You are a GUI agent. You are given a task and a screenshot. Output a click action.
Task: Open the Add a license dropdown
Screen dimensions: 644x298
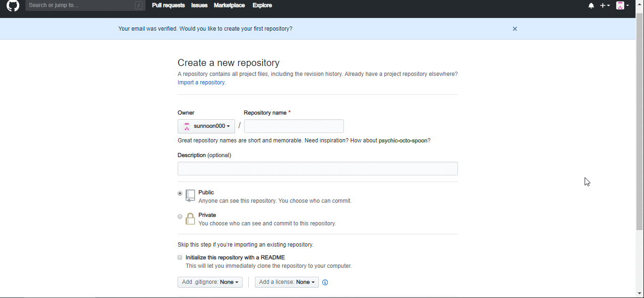287,282
